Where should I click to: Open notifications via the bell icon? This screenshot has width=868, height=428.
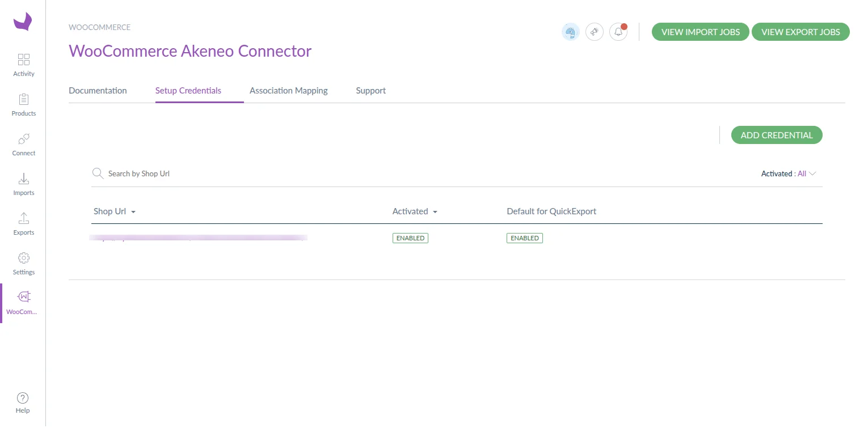pos(618,32)
